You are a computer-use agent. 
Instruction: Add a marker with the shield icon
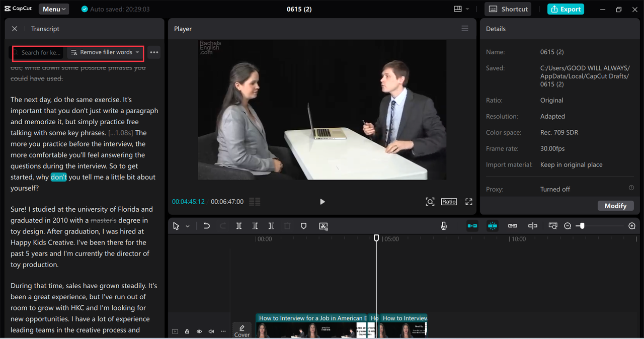303,226
